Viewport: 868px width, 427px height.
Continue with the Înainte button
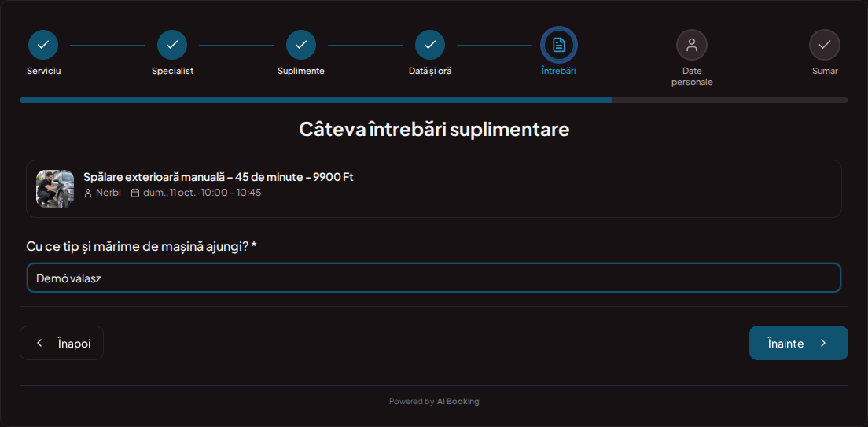[x=798, y=343]
